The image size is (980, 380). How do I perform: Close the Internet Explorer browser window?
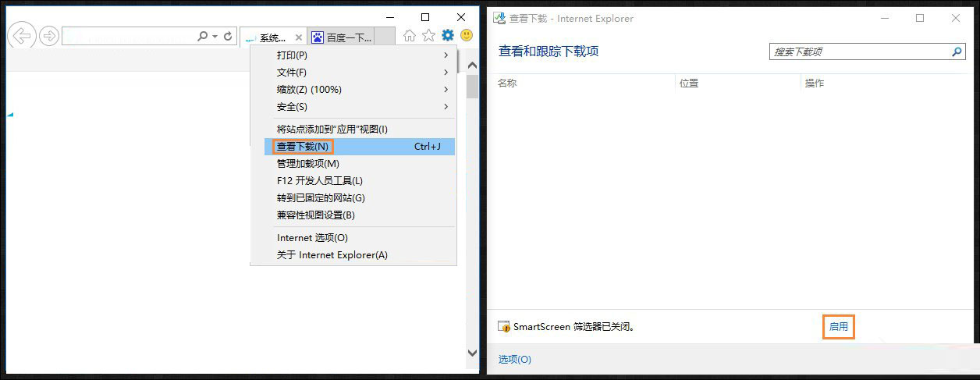462,17
